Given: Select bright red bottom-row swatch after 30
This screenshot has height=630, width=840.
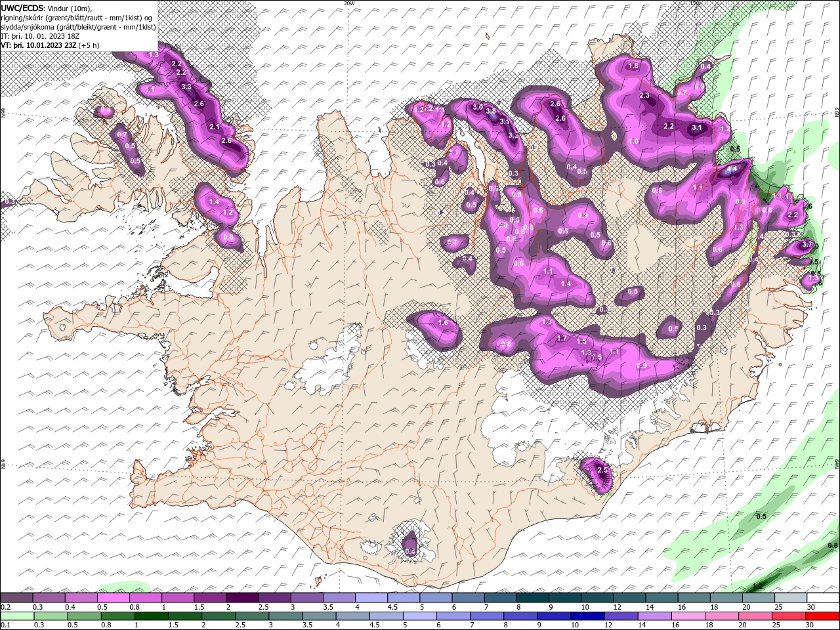Looking at the screenshot, I should [x=822, y=616].
